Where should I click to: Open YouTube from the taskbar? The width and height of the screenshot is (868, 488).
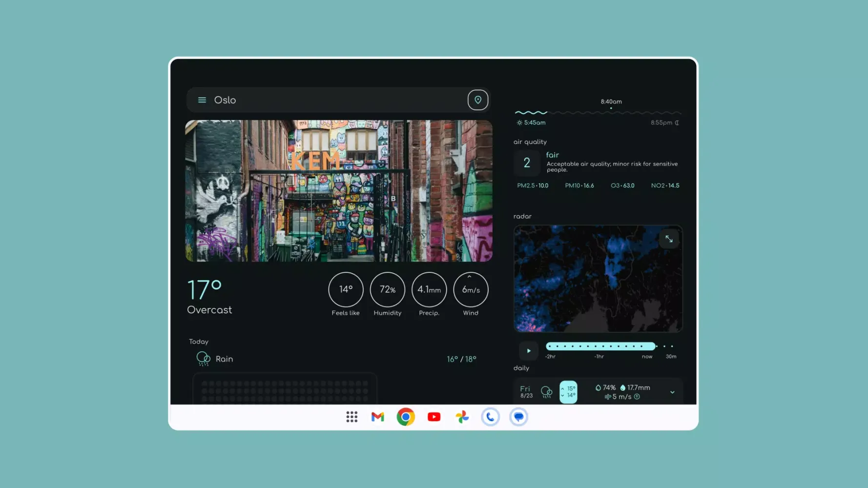(x=434, y=417)
